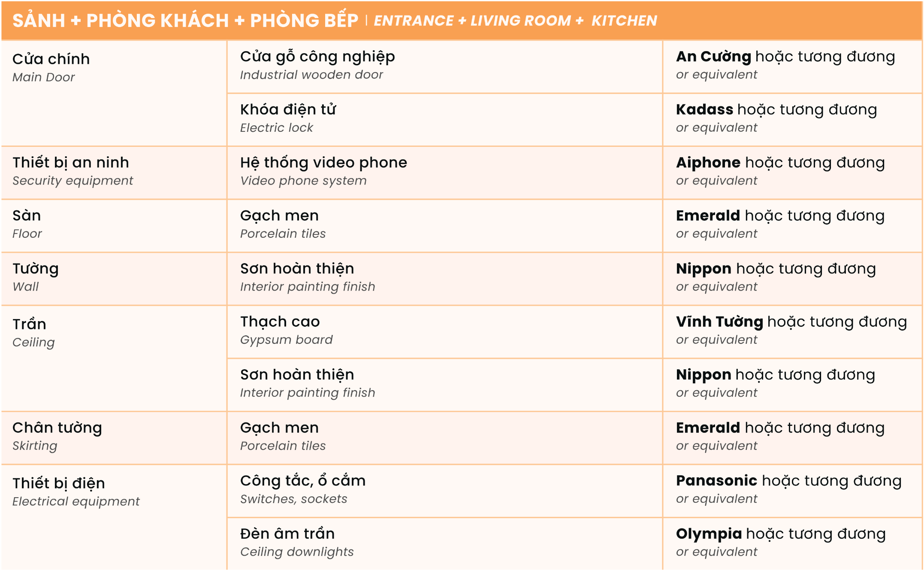Select 'Hệ thống video phone' text

point(323,163)
